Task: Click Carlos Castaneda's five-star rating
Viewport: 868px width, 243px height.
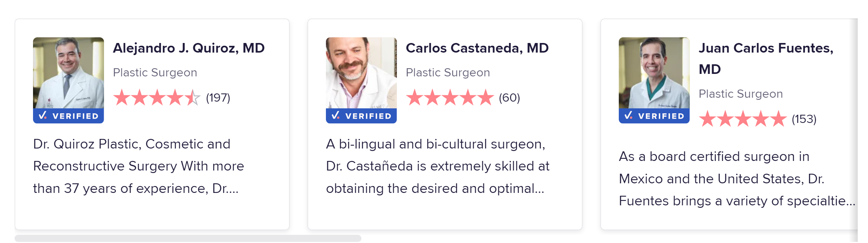Action: point(449,98)
